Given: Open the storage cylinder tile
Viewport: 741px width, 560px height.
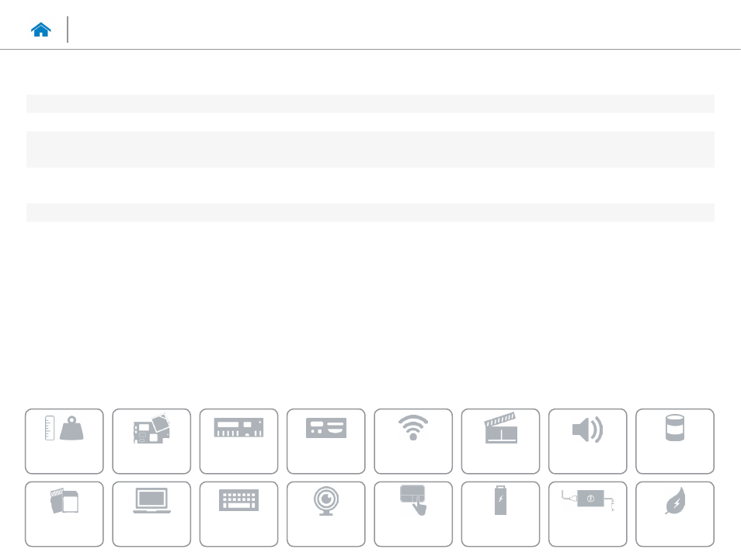Looking at the screenshot, I should point(674,440).
